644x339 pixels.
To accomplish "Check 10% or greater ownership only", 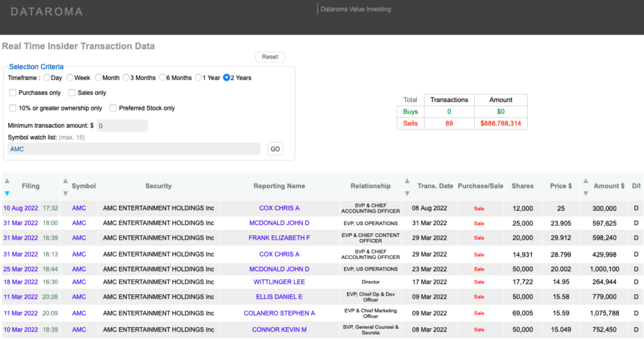I will [x=13, y=108].
